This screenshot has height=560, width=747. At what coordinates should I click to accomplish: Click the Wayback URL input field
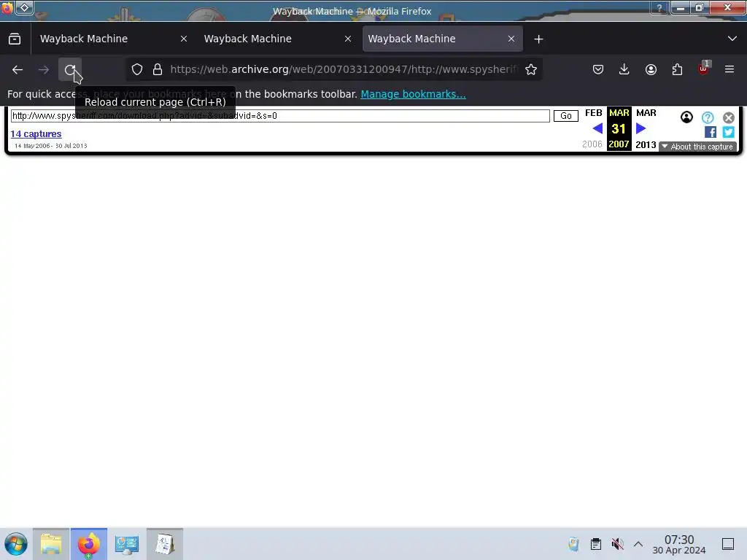click(280, 116)
